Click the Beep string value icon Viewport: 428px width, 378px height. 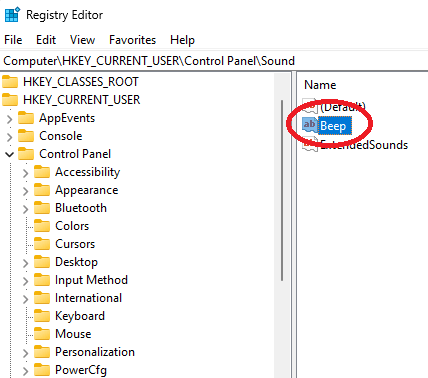tap(310, 125)
